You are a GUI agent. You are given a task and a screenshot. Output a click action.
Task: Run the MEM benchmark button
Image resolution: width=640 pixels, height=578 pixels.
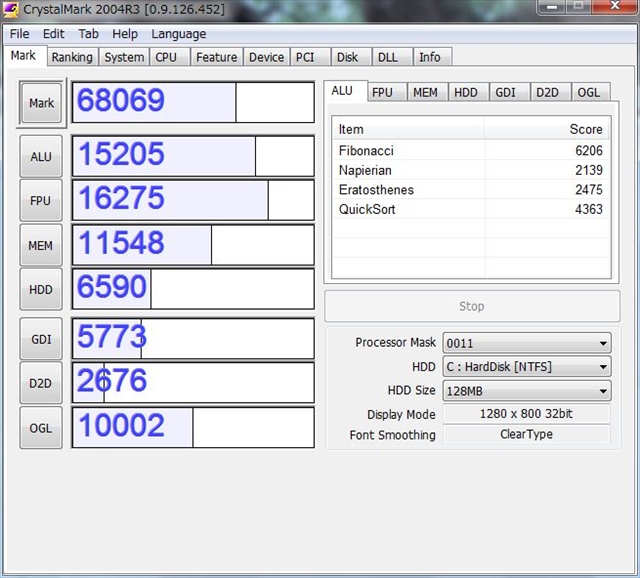click(x=41, y=245)
